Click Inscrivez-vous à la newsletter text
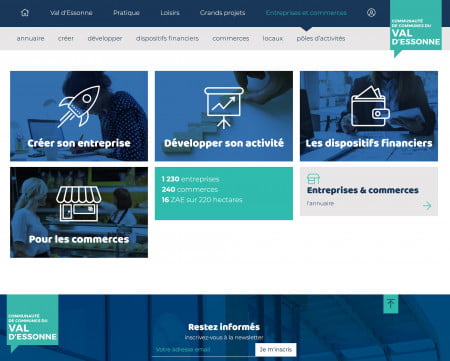 pos(224,337)
